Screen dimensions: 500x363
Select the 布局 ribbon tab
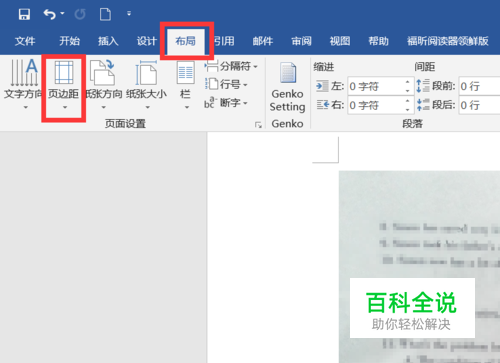pos(186,41)
